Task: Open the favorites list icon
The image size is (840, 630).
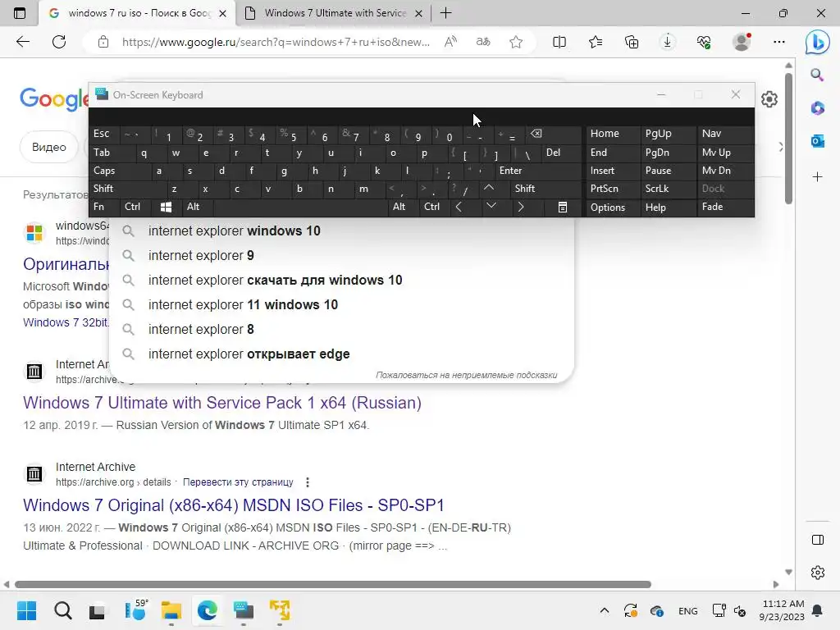Action: tap(596, 42)
